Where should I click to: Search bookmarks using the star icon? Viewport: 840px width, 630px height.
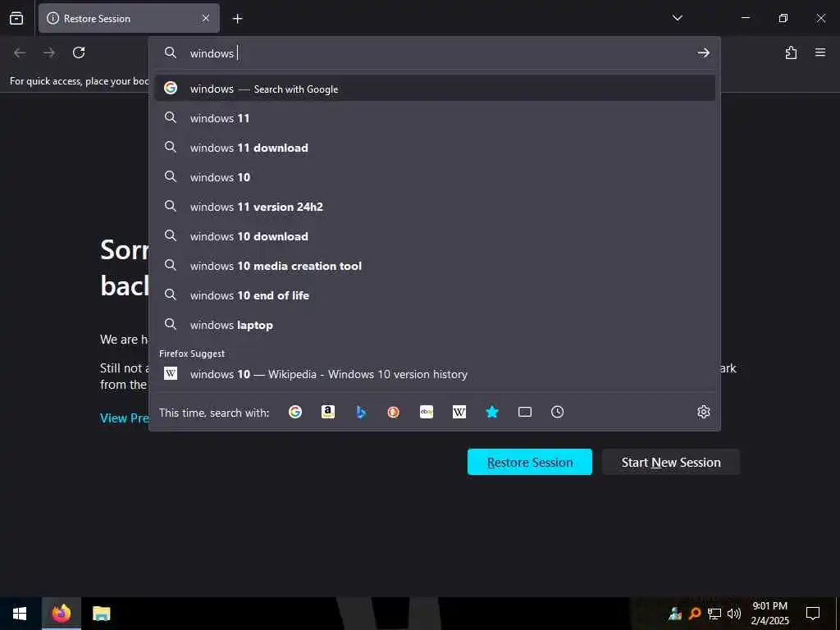pyautogui.click(x=492, y=412)
